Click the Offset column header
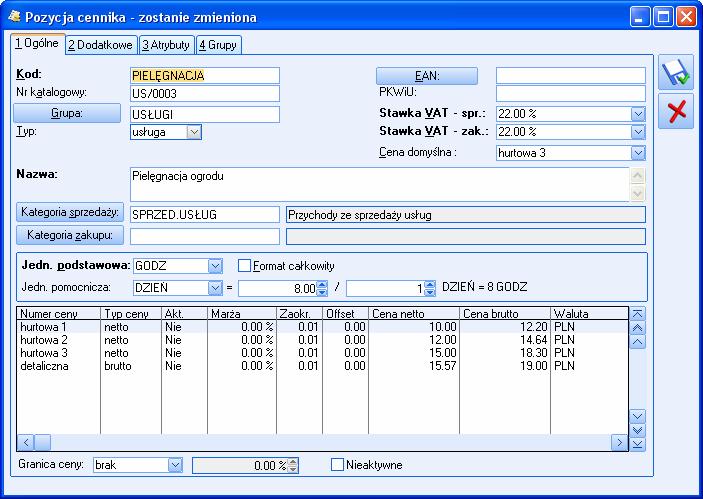 coord(346,313)
